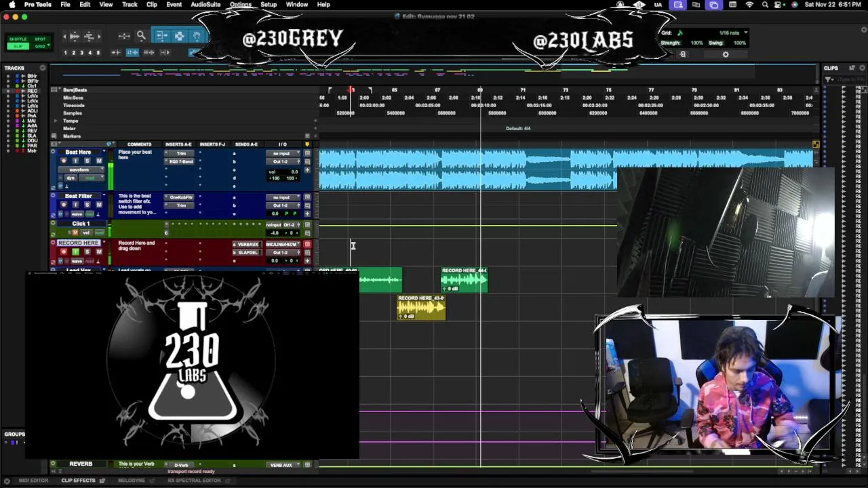
Task: Record-enable the RECORD HERE track
Action: (64, 252)
